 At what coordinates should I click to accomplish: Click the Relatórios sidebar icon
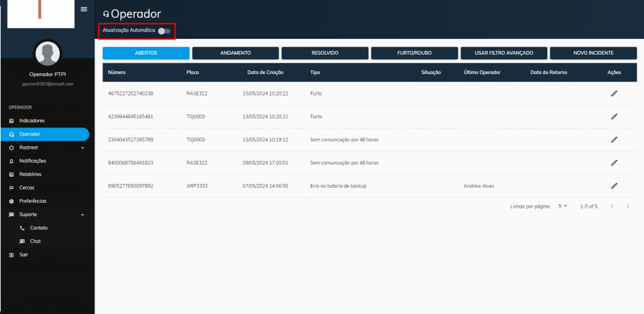(11, 174)
